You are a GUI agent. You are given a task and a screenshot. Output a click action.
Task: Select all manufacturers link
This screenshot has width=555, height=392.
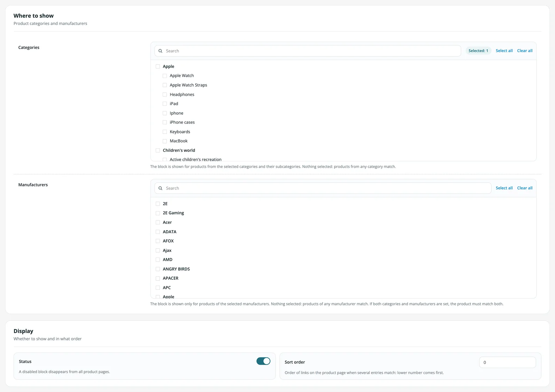pyautogui.click(x=504, y=188)
